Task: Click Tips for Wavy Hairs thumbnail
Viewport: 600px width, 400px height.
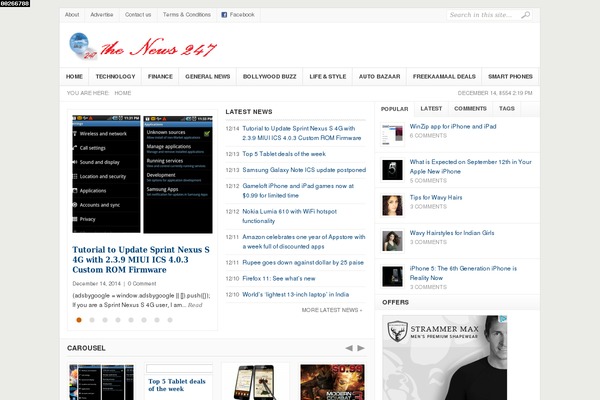Action: point(392,206)
